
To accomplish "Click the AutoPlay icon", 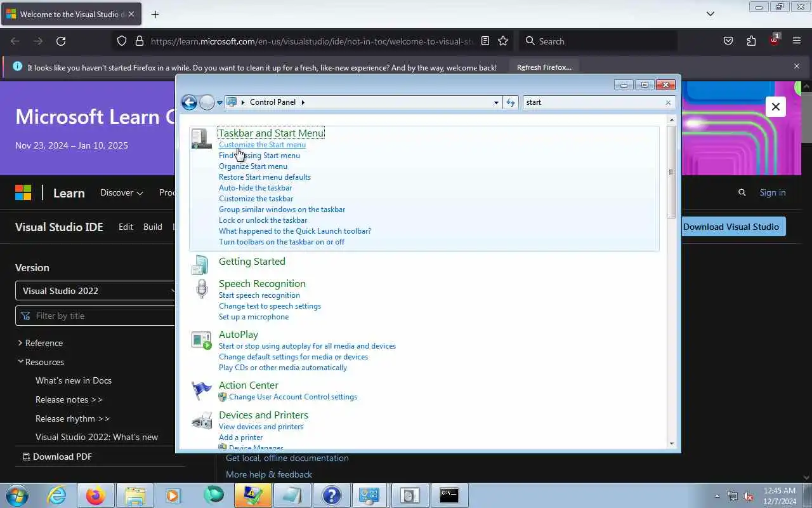I will click(201, 340).
